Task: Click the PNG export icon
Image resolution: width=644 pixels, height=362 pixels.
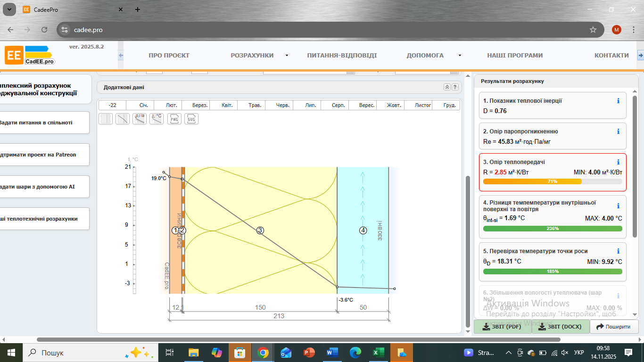Action: 174,119
